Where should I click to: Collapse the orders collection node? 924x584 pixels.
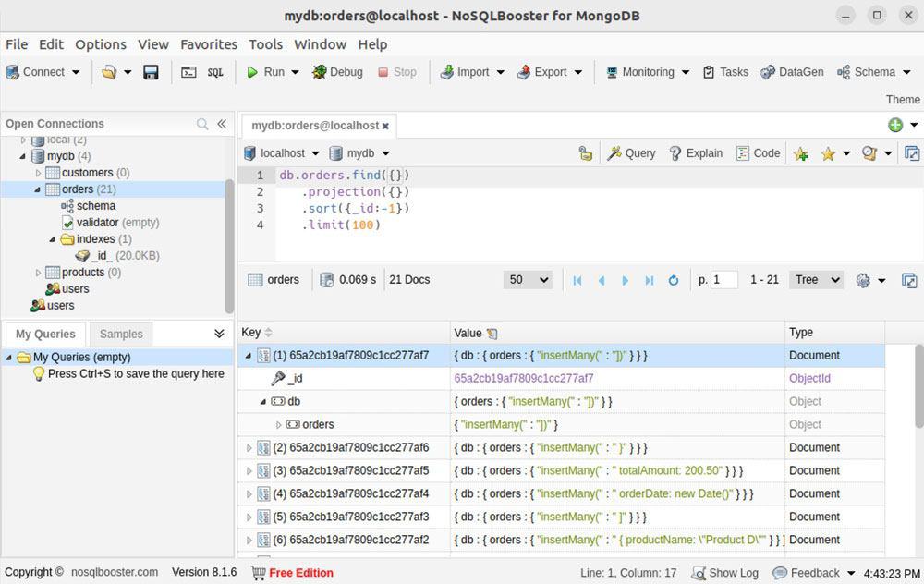(x=37, y=189)
